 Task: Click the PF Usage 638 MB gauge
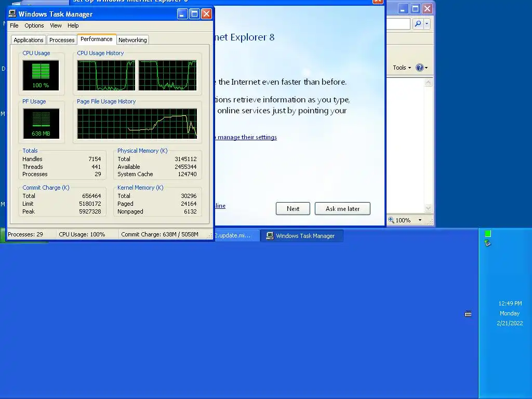[41, 124]
